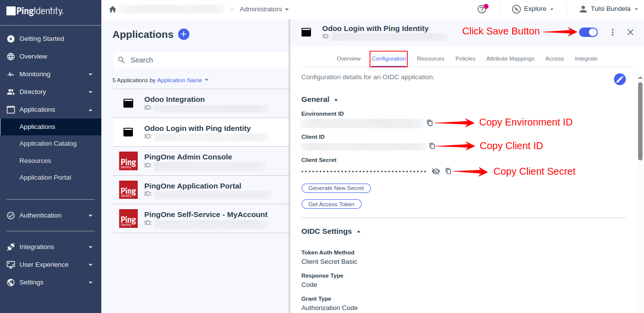Open Application Portal in sidebar

[x=45, y=178]
